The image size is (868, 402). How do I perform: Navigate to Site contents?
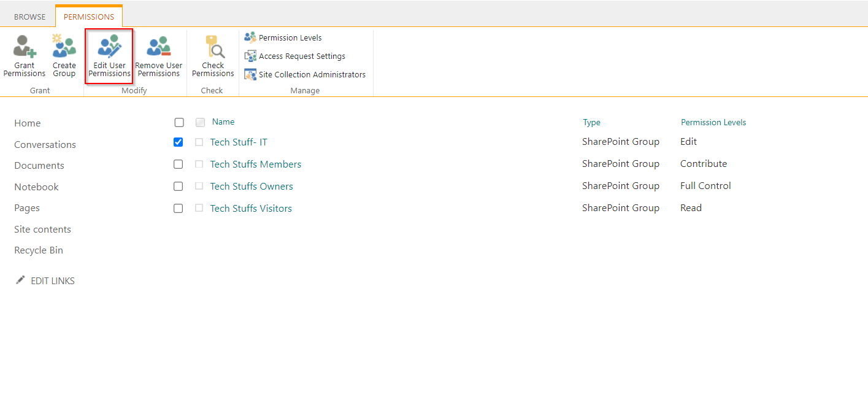pyautogui.click(x=42, y=229)
